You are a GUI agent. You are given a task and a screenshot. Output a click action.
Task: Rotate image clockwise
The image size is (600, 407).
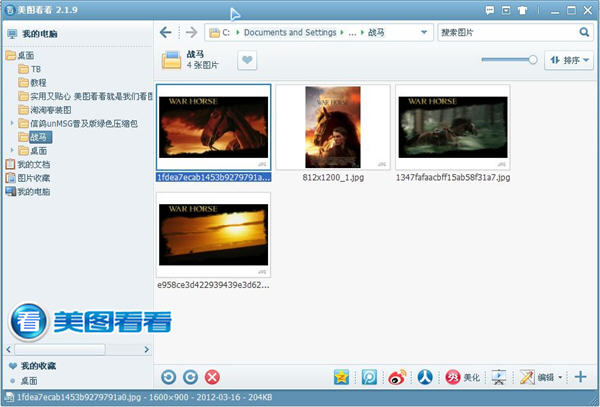coord(191,377)
